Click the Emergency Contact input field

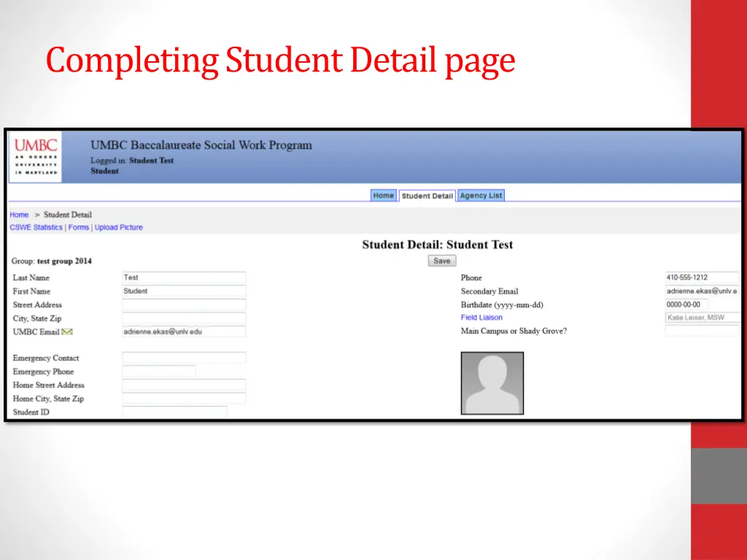(x=183, y=358)
